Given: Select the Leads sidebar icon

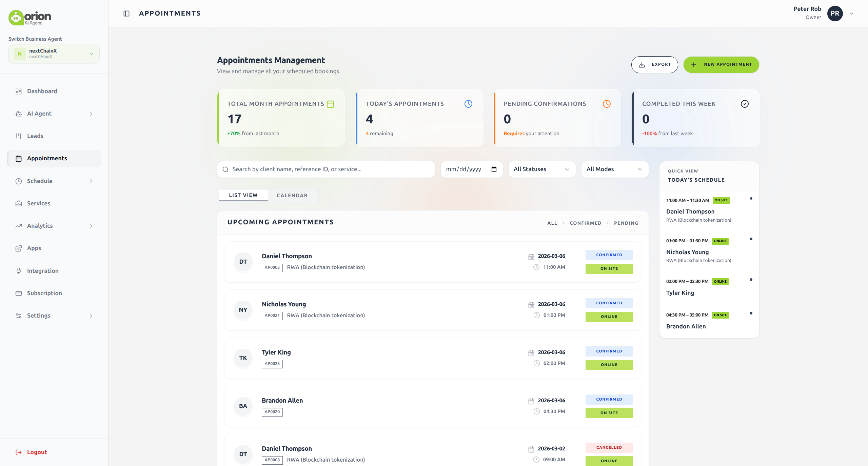Looking at the screenshot, I should click(19, 136).
